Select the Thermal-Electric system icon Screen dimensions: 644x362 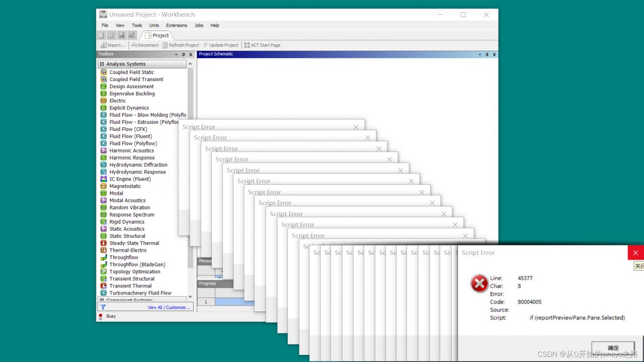point(104,250)
